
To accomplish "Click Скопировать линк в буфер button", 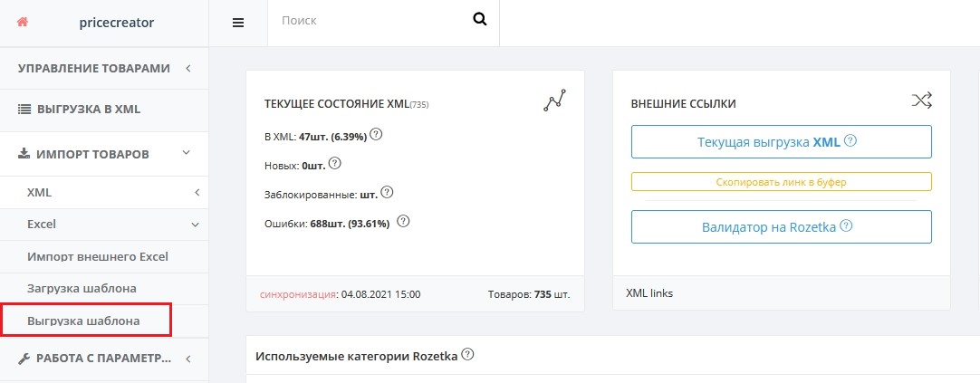I will (782, 182).
